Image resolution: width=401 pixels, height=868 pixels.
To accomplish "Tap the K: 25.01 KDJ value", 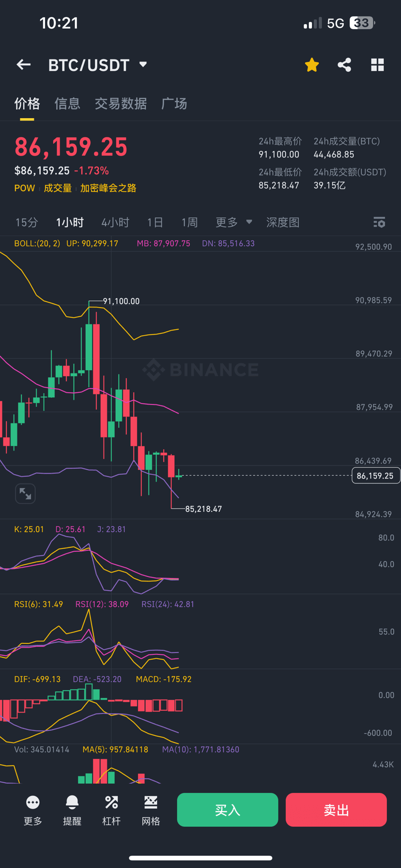I will point(29,529).
